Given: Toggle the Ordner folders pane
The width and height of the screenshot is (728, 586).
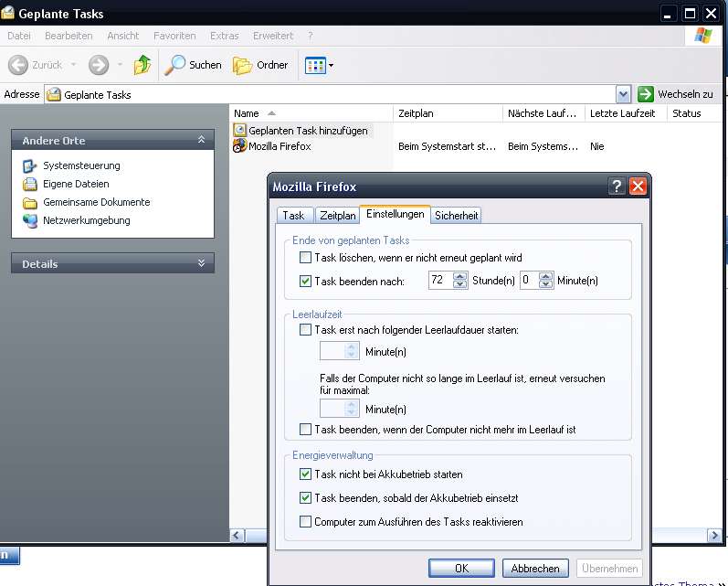Looking at the screenshot, I should tap(260, 65).
